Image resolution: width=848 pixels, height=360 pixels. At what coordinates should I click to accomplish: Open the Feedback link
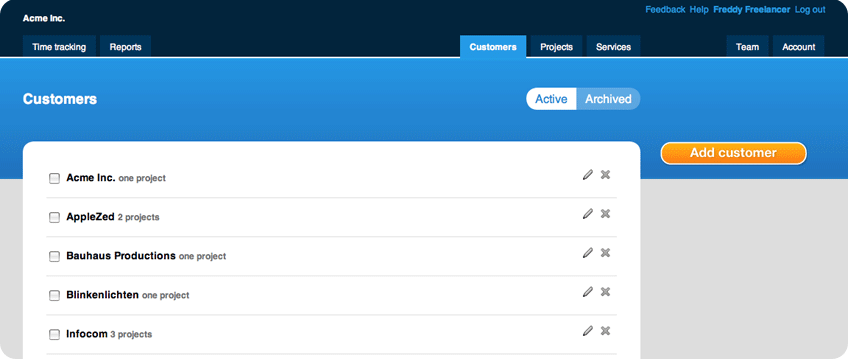pos(665,10)
